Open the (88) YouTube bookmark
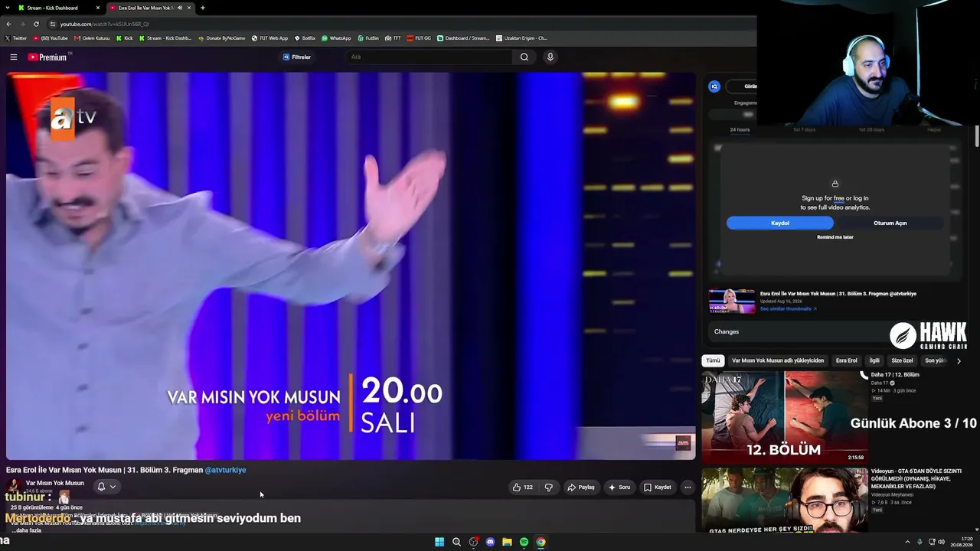980x551 pixels. 51,37
